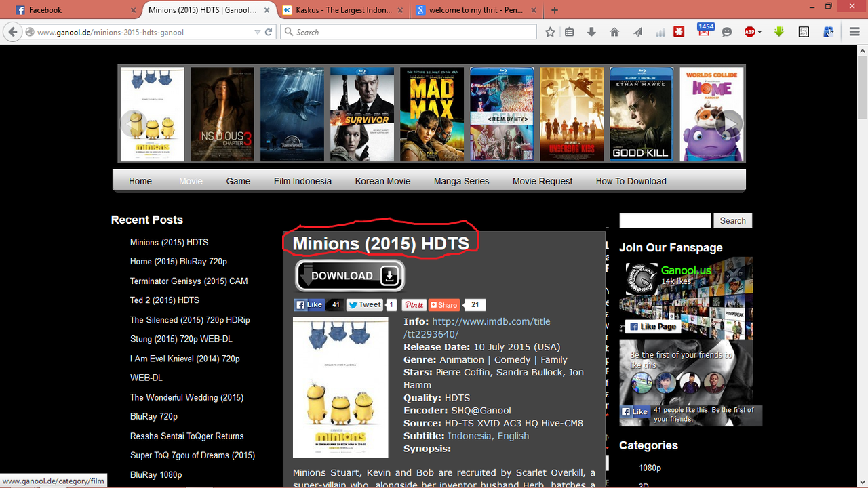868x488 pixels.
Task: Open the 1080p category link
Action: point(650,468)
